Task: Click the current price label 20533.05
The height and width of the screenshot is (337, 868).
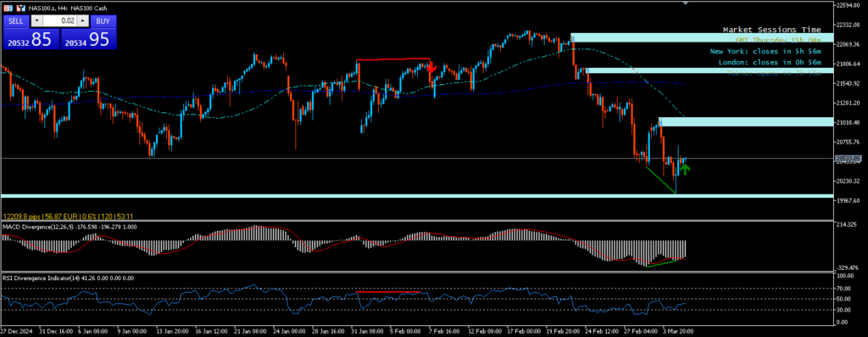Action: (848, 159)
